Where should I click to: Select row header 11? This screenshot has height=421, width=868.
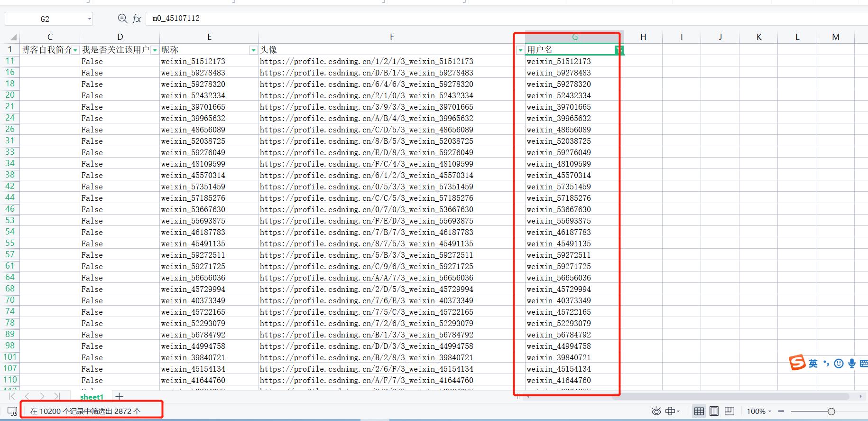[10, 61]
